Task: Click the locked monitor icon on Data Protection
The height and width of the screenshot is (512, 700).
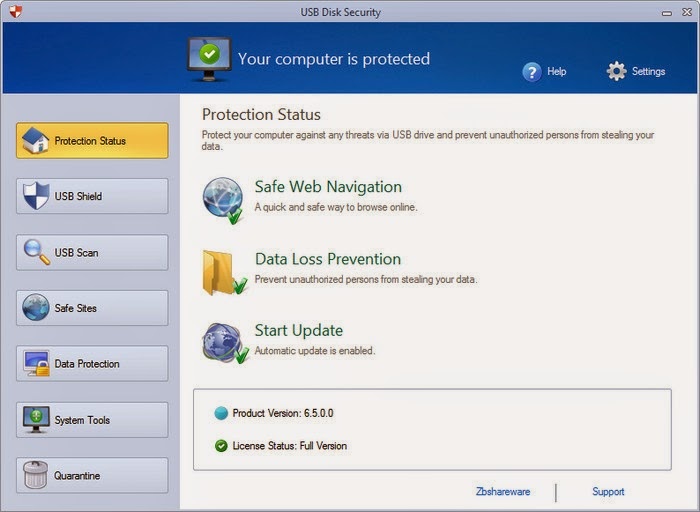Action: (37, 363)
